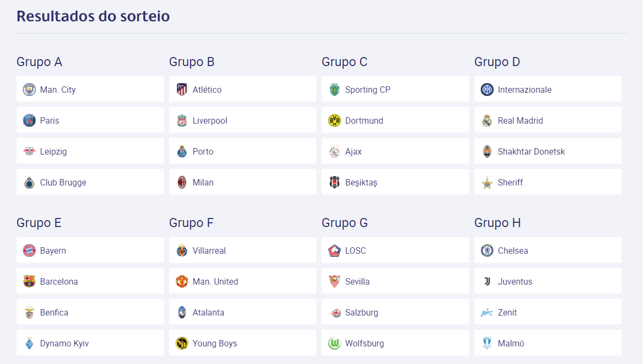The width and height of the screenshot is (643, 364).
Task: Select the Villarreal team card
Action: click(242, 250)
